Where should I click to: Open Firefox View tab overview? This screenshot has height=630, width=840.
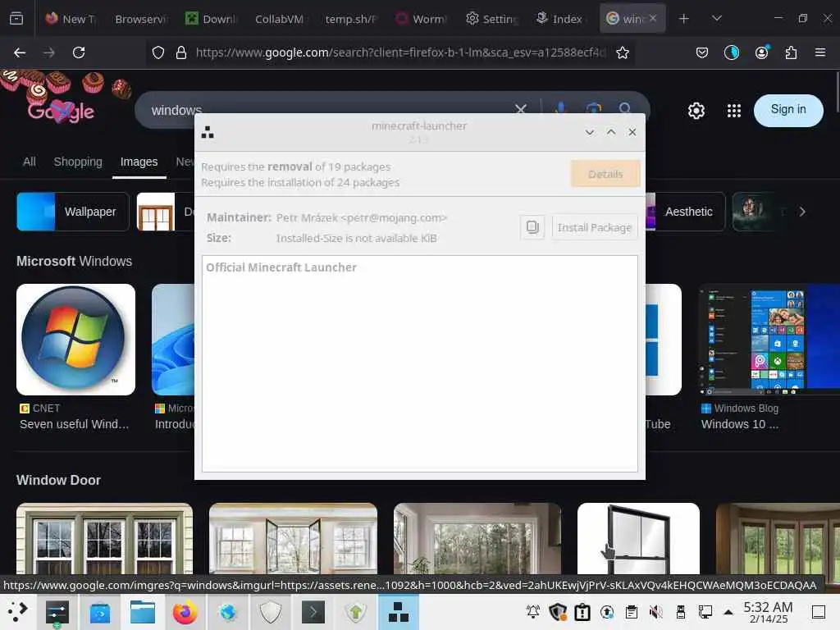tap(16, 19)
